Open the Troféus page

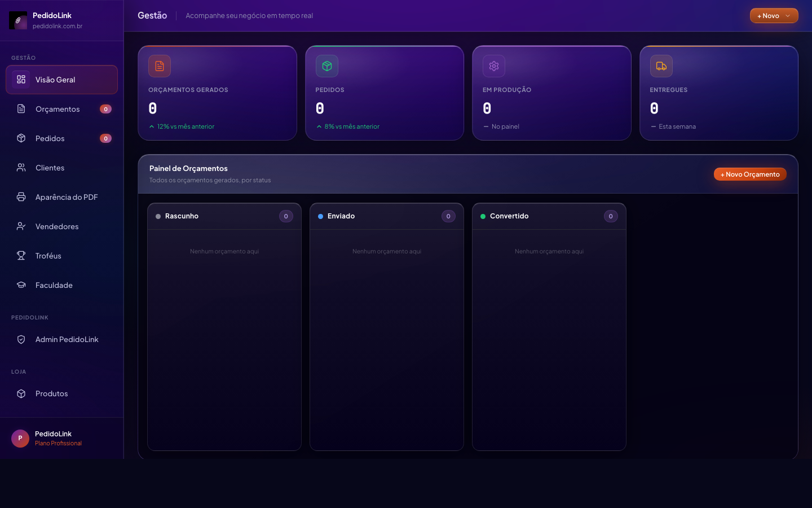point(61,256)
